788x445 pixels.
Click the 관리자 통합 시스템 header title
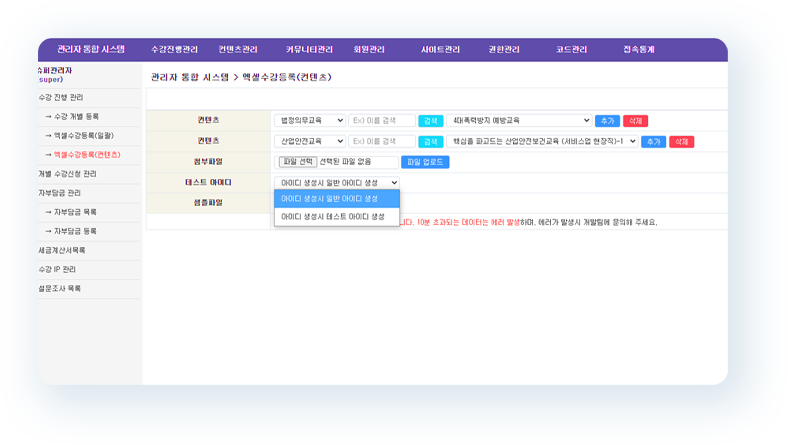coord(91,49)
